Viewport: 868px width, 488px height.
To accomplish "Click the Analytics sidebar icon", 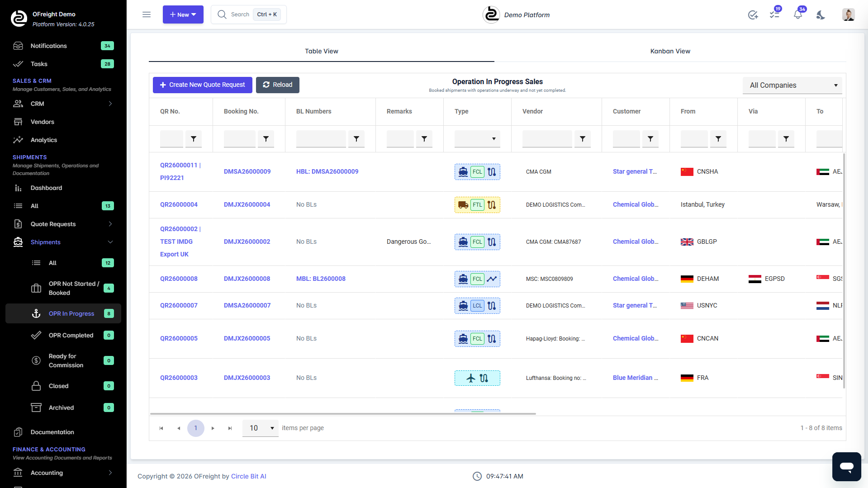I will pos(18,140).
